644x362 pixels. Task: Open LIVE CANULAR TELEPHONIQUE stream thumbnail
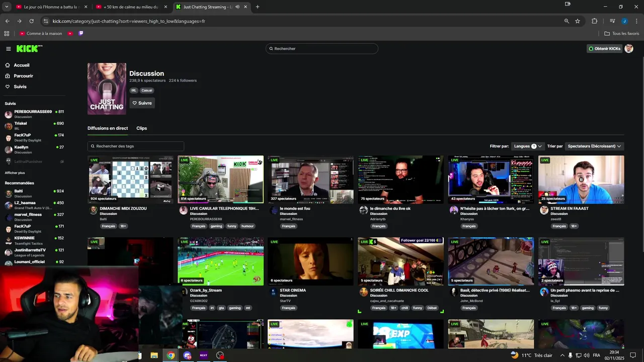220,179
